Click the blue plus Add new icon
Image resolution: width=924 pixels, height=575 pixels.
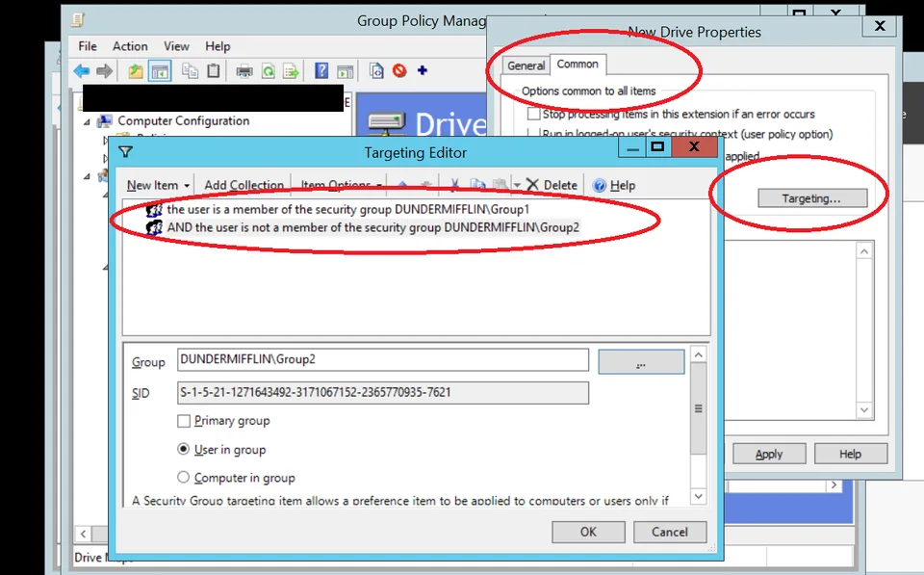[x=422, y=70]
